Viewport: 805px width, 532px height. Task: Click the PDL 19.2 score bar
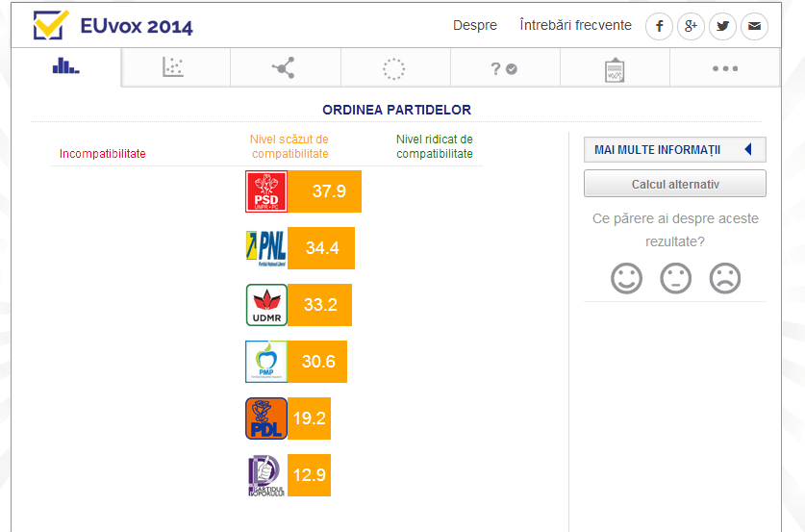(309, 418)
